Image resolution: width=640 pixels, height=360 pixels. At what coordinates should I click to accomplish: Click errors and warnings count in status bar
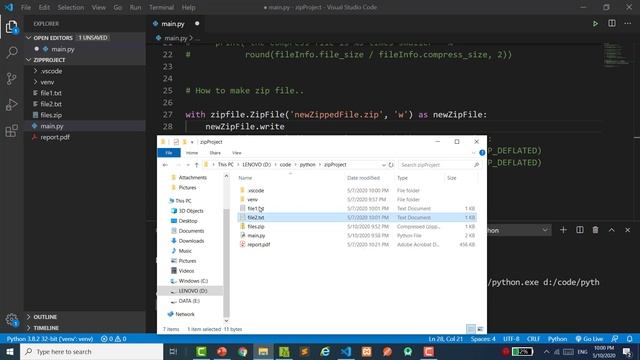click(113, 339)
